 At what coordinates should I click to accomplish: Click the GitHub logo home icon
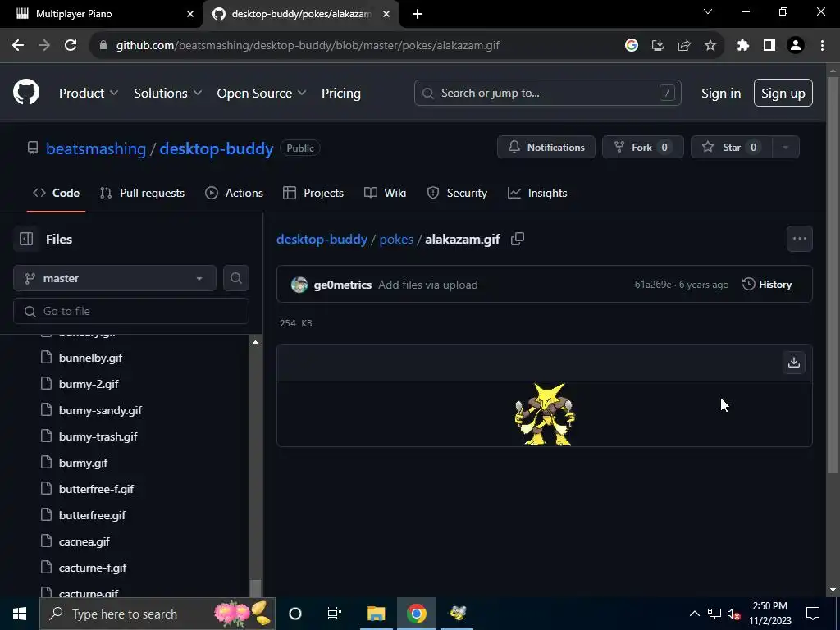(26, 92)
